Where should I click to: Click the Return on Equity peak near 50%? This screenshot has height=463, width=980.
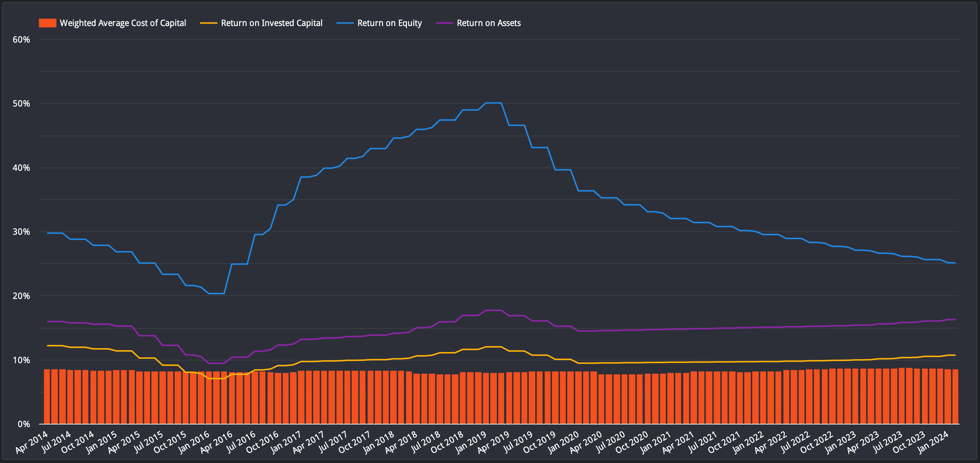pos(494,103)
